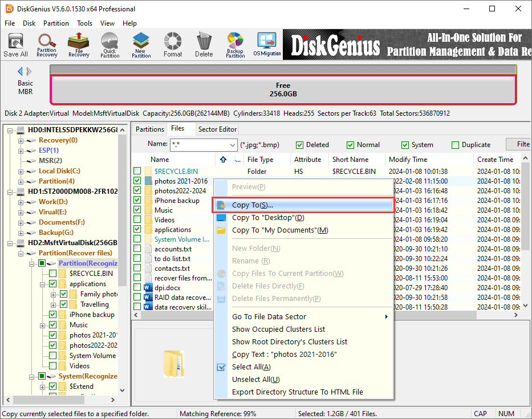Expand the Work(D:) tree node

click(x=21, y=202)
